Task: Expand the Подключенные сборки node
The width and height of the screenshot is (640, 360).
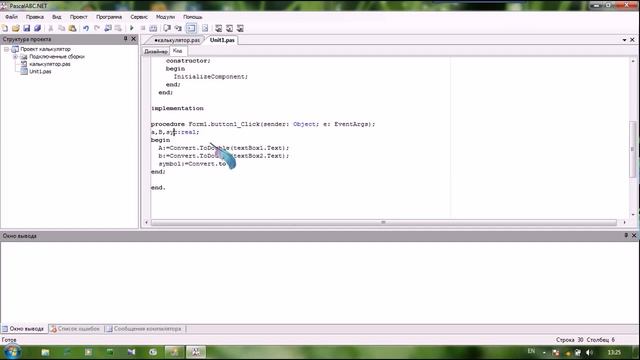Action: (15, 57)
